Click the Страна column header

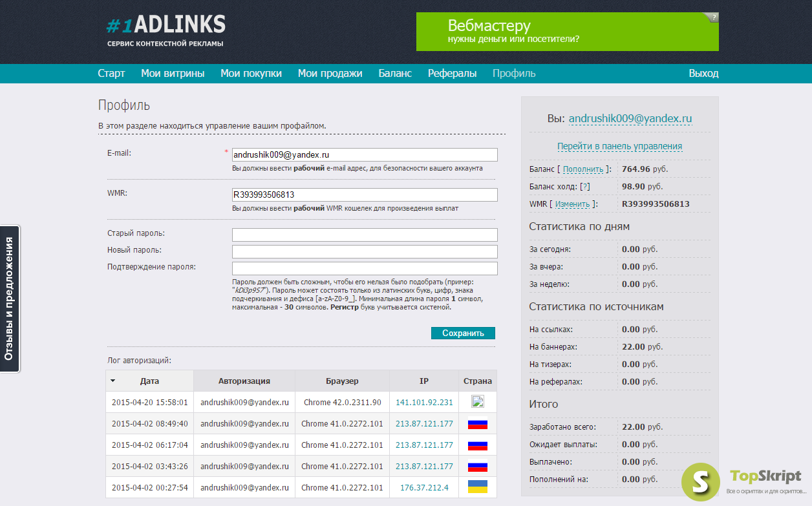[478, 381]
